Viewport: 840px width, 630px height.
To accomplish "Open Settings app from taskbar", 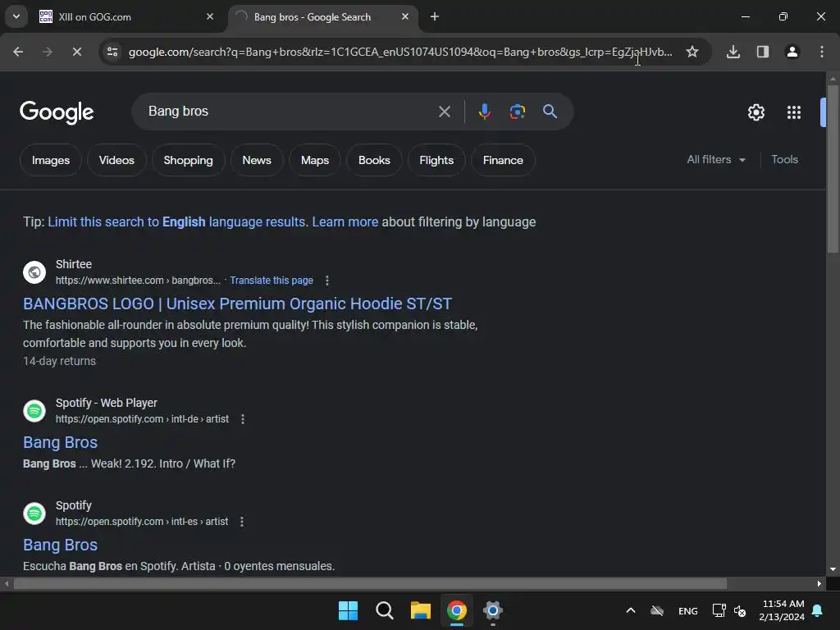I will tap(492, 610).
